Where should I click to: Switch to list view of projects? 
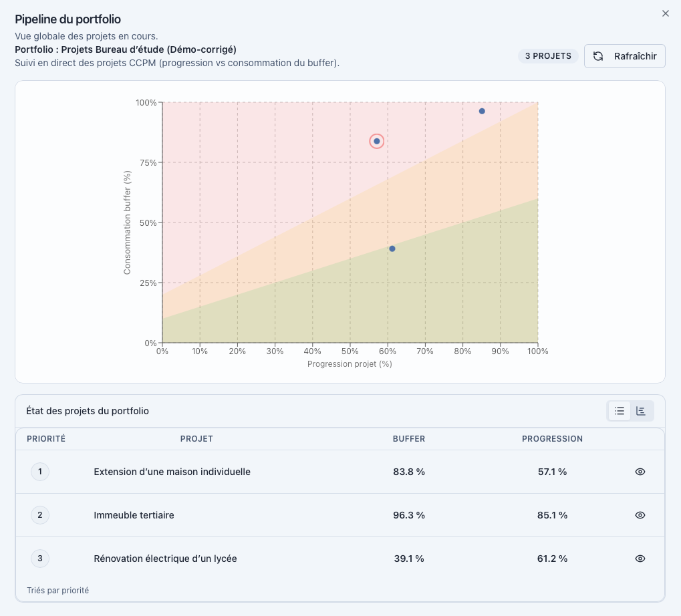(x=620, y=411)
